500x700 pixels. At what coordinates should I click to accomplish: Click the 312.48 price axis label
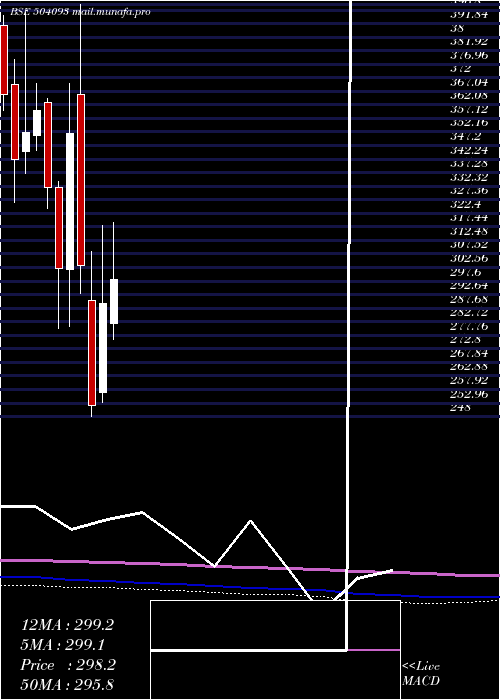point(469,231)
